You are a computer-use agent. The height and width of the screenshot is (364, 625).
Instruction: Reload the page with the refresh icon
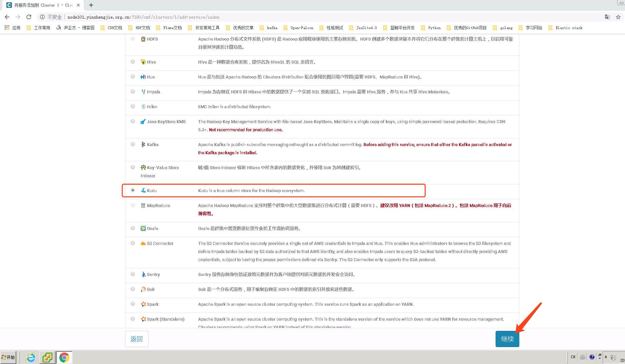point(29,17)
